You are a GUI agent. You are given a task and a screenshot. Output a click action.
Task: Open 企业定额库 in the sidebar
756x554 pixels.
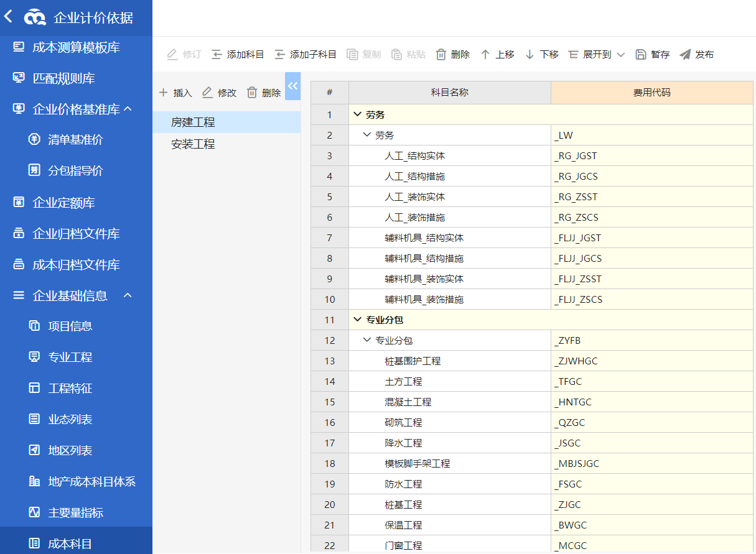click(x=63, y=203)
